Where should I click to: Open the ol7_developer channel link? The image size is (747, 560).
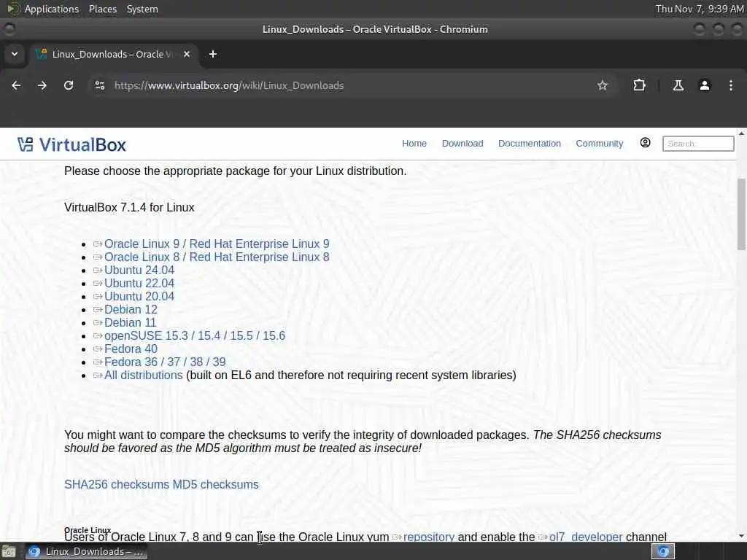click(586, 537)
